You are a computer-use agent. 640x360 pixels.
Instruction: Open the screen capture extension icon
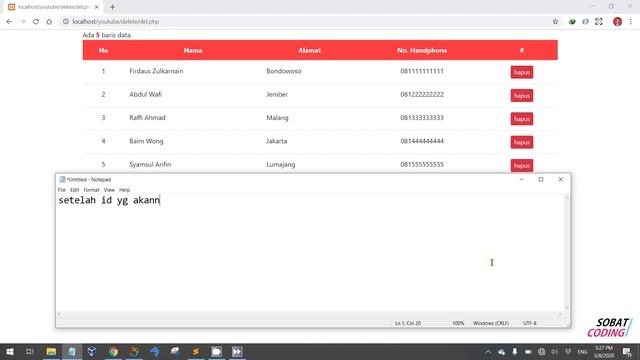(x=599, y=22)
